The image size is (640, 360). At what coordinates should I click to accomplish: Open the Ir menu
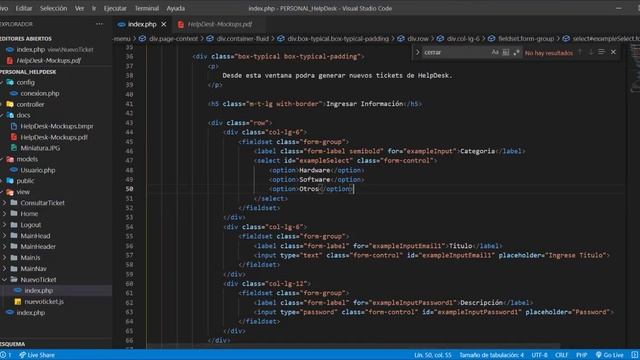pos(94,8)
